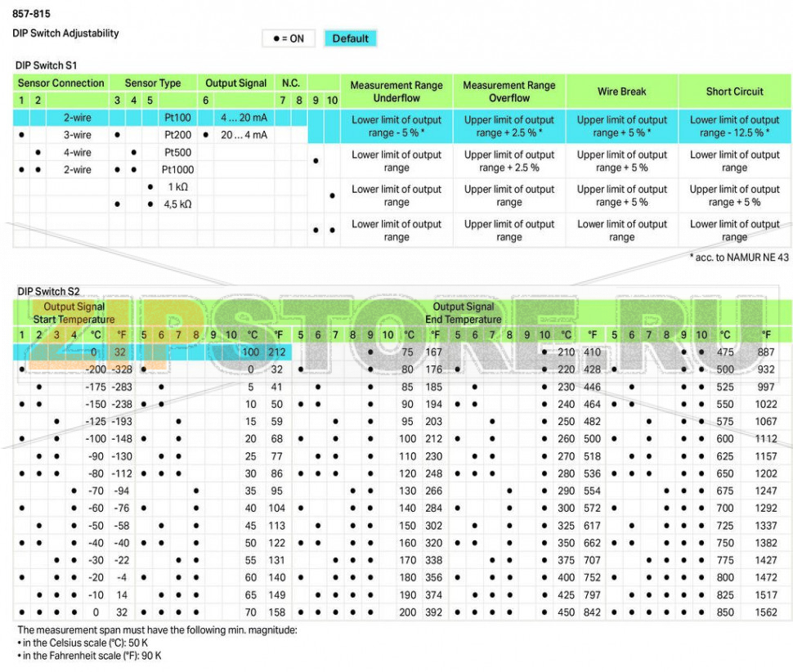Click the "Sensor Type" column header
Screen dimensions: 793x672
click(x=153, y=83)
